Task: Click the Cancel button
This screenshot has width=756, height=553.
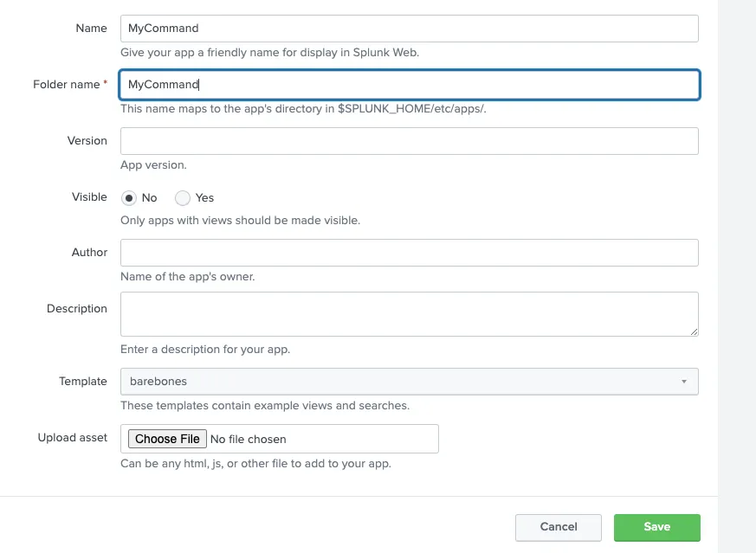Action: pos(558,527)
